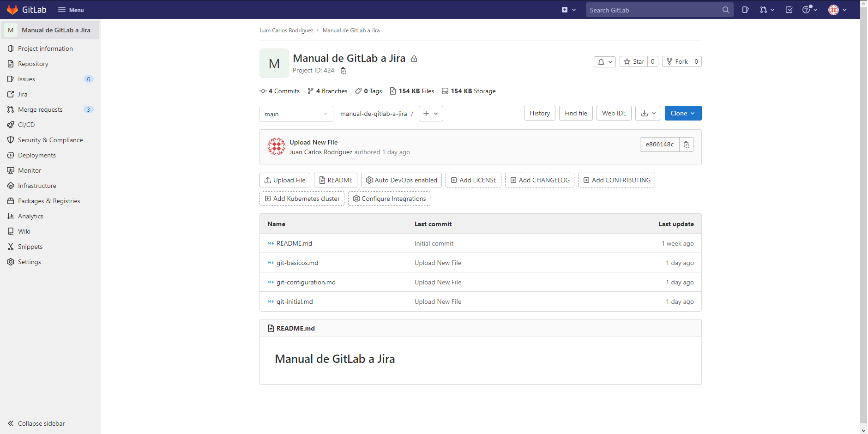Click the Security & Compliance shield icon
This screenshot has height=434, width=868.
(x=11, y=140)
